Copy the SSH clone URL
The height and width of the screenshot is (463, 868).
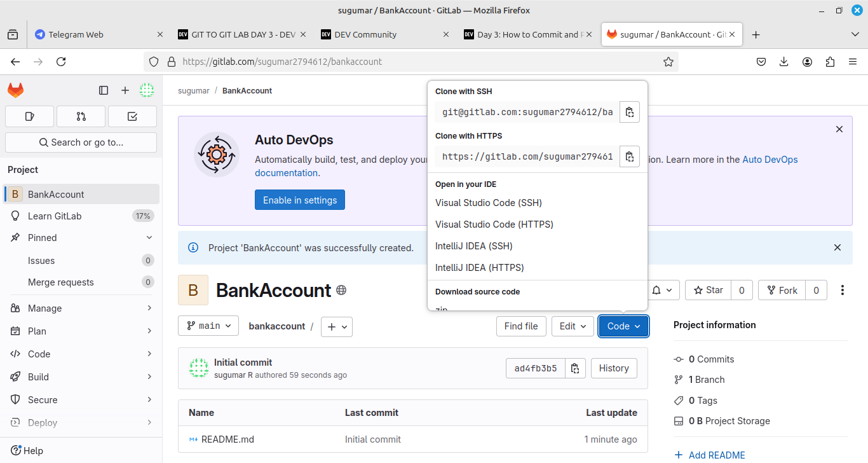(629, 112)
